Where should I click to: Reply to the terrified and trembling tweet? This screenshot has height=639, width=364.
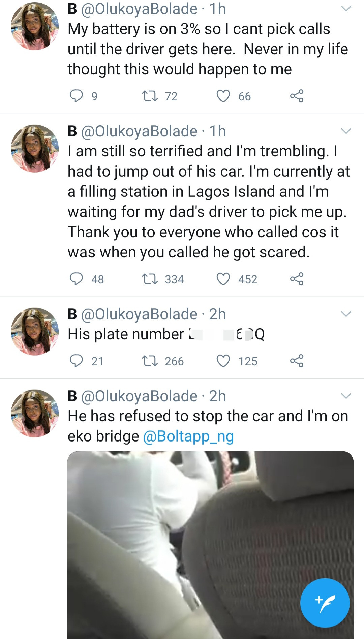click(x=76, y=279)
